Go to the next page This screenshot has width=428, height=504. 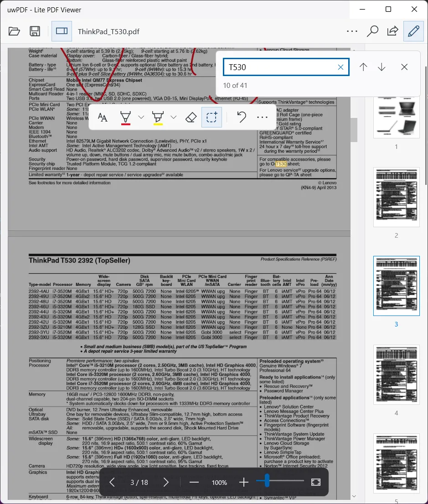(166, 482)
